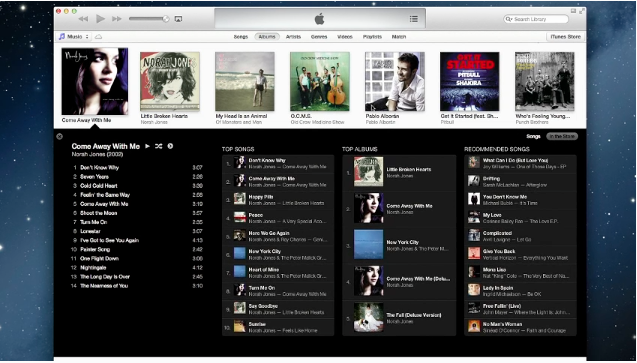Select track Feelin' the Same Way
The width and height of the screenshot is (637, 363).
click(x=137, y=195)
